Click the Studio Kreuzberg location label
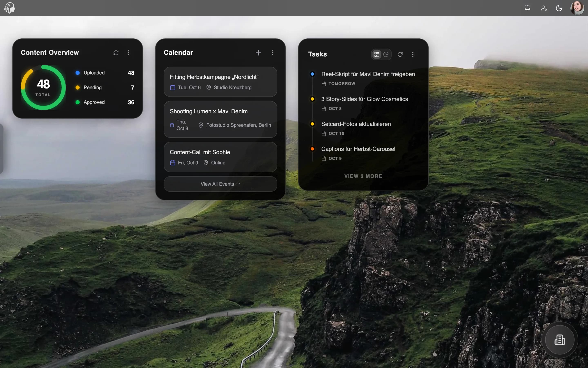Image resolution: width=588 pixels, height=368 pixels. click(232, 88)
